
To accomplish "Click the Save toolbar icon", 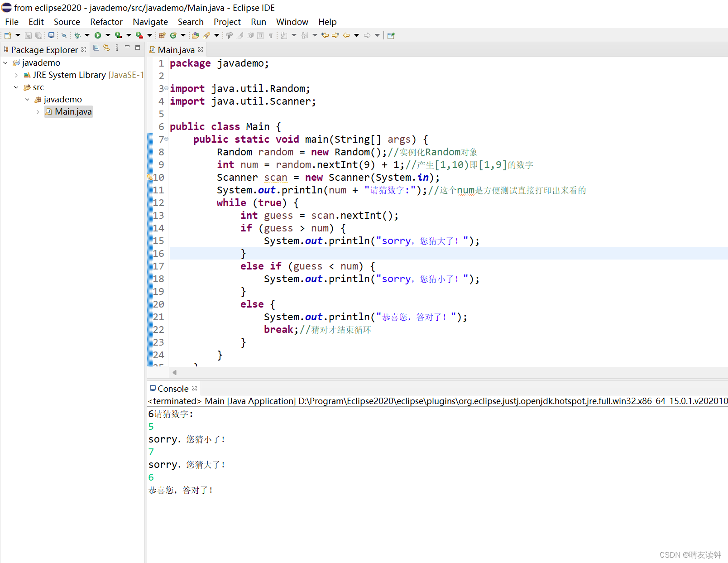I will [x=28, y=35].
